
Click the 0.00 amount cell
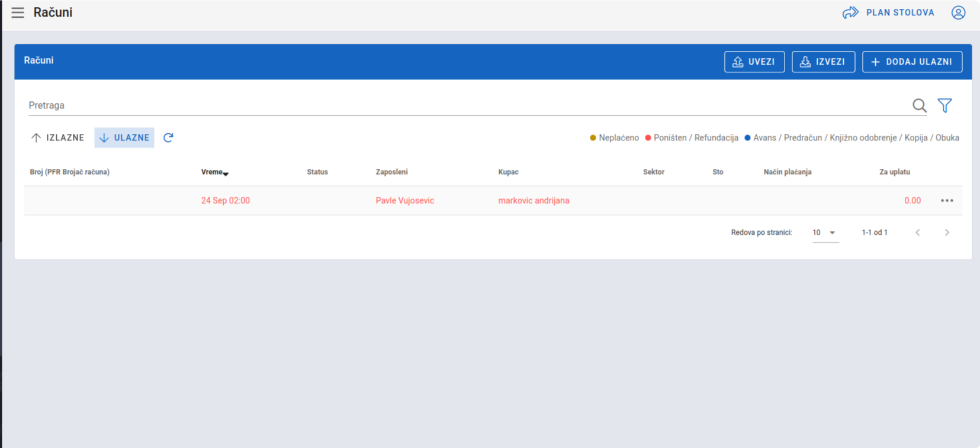pyautogui.click(x=912, y=201)
